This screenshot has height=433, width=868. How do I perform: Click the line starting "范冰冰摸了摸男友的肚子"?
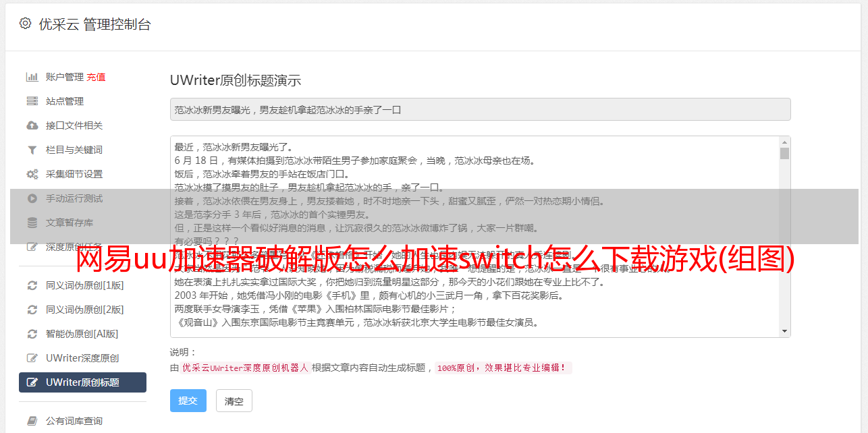coord(308,187)
